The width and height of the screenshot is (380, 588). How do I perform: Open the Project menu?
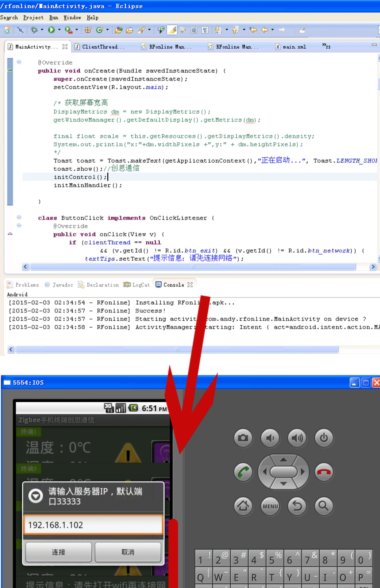coord(33,17)
